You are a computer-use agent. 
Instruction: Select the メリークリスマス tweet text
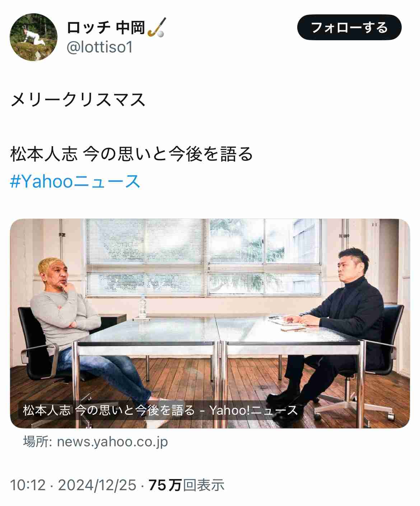point(78,100)
